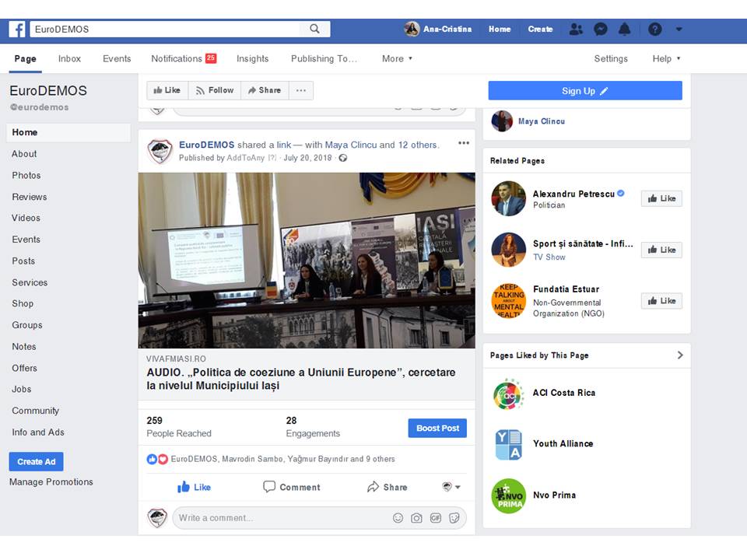Click the Create Ad button
747x560 pixels.
tap(37, 461)
